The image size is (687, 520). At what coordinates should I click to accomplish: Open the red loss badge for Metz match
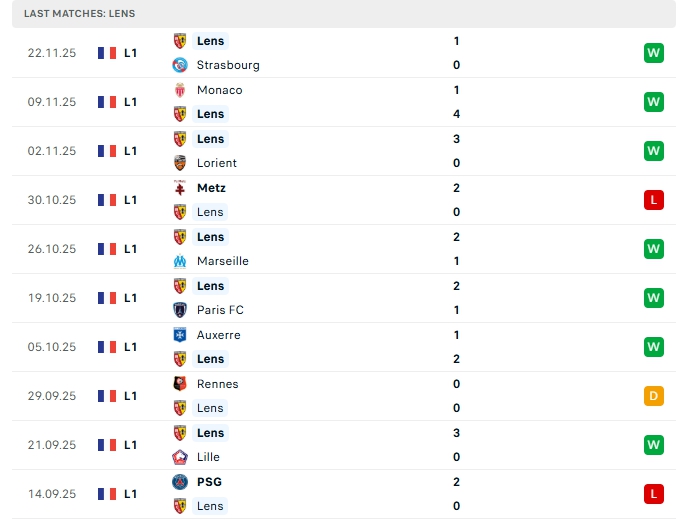(x=654, y=200)
